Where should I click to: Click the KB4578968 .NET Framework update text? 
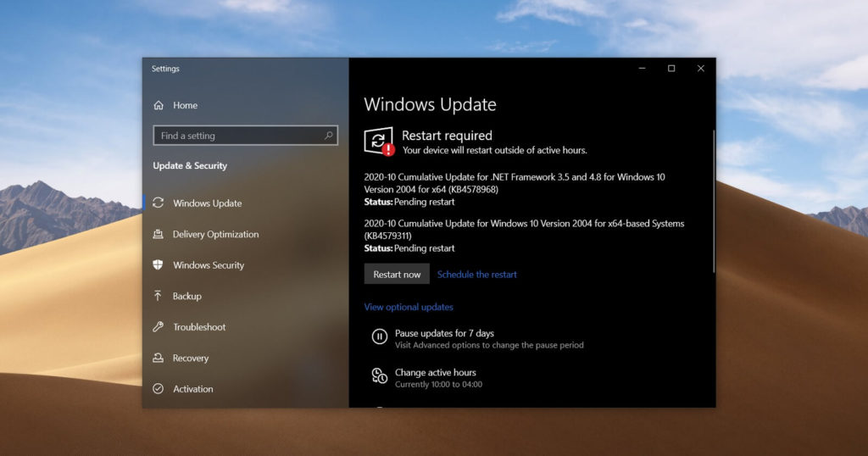(515, 183)
